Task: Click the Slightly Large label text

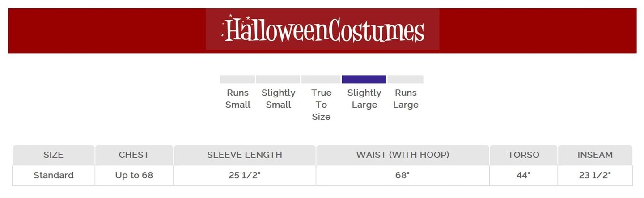Action: point(364,99)
